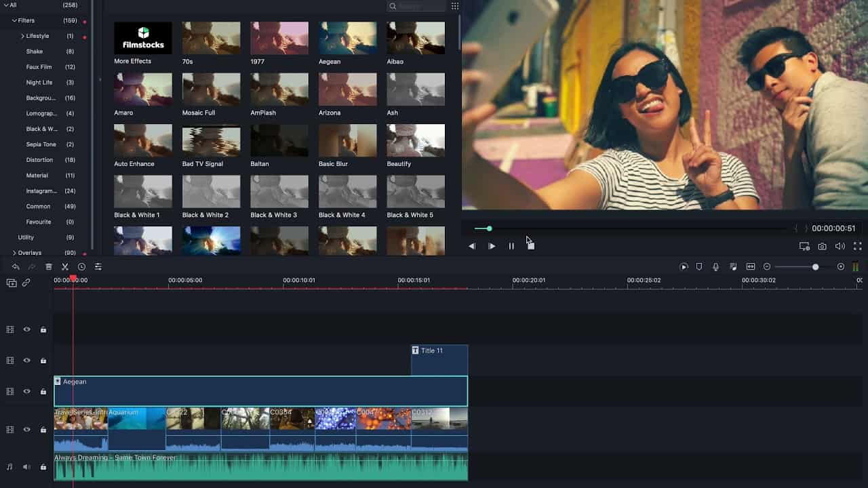Screen dimensions: 868x488
Task: Delete selected clip using the Trash icon
Action: 48,266
